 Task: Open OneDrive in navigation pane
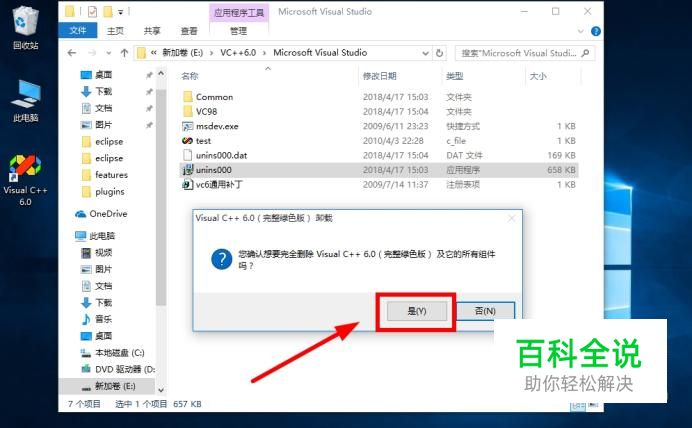[102, 214]
